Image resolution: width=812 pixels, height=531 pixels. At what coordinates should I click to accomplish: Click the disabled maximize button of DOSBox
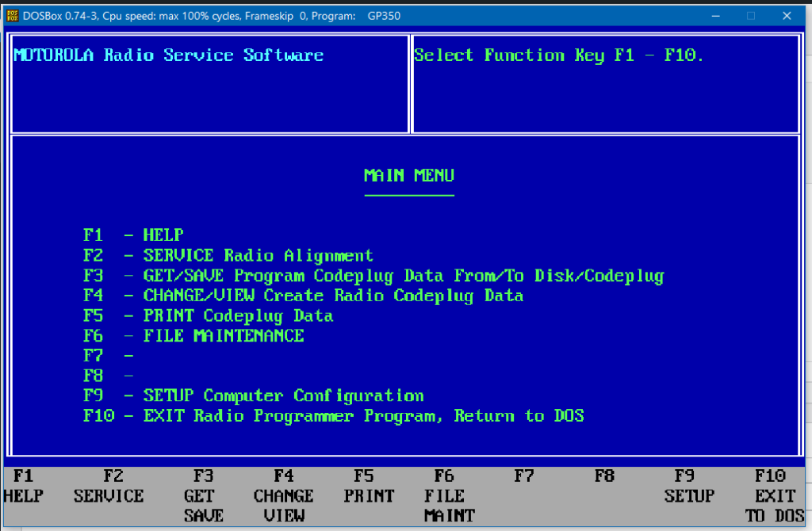tap(751, 16)
